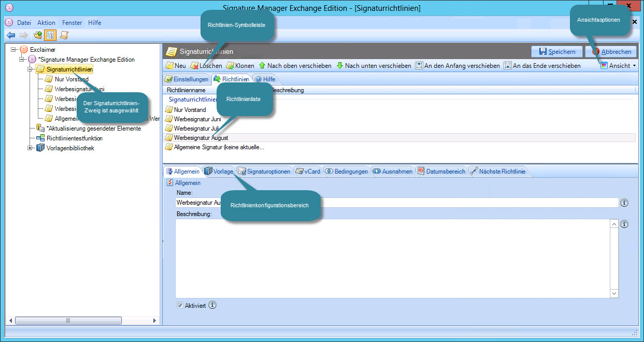Collapse the Exclaimer root node
This screenshot has width=644, height=342.
[13, 50]
